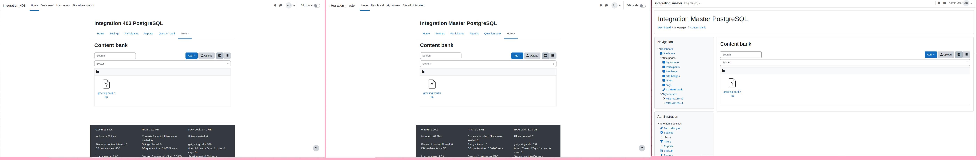The width and height of the screenshot is (980, 160).
Task: Open Participants tab in integration_403 window
Action: click(x=131, y=33)
